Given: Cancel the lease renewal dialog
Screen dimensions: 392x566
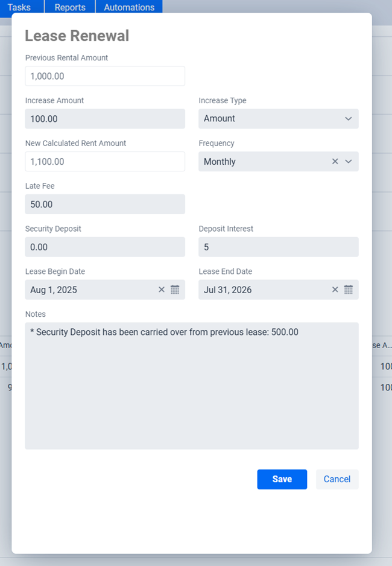Looking at the screenshot, I should [337, 479].
